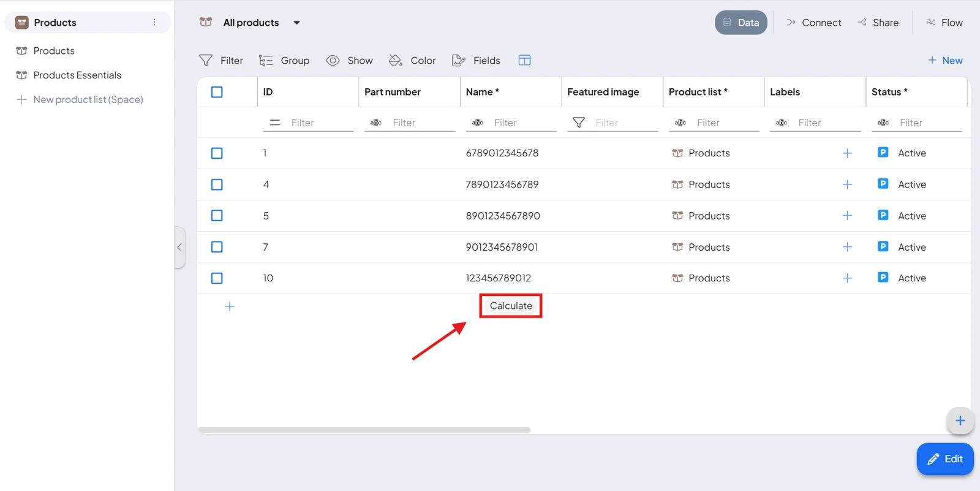This screenshot has height=491, width=980.
Task: Focus the ID column filter field
Action: (322, 123)
